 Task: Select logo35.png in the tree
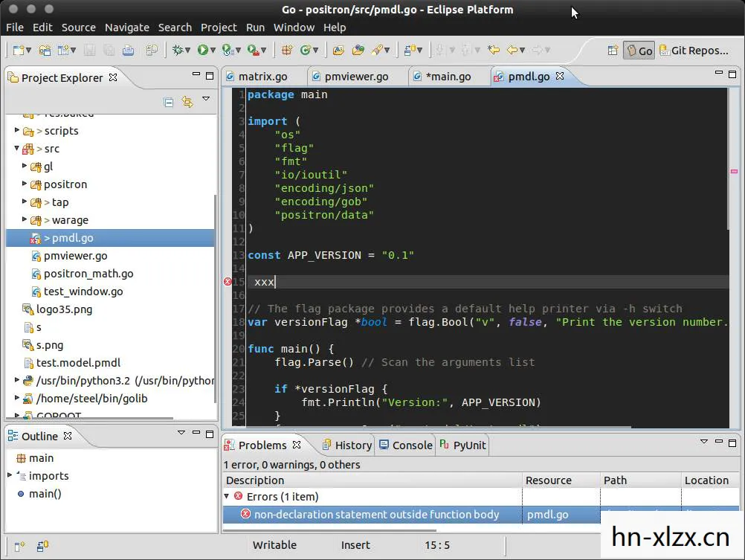click(x=64, y=309)
